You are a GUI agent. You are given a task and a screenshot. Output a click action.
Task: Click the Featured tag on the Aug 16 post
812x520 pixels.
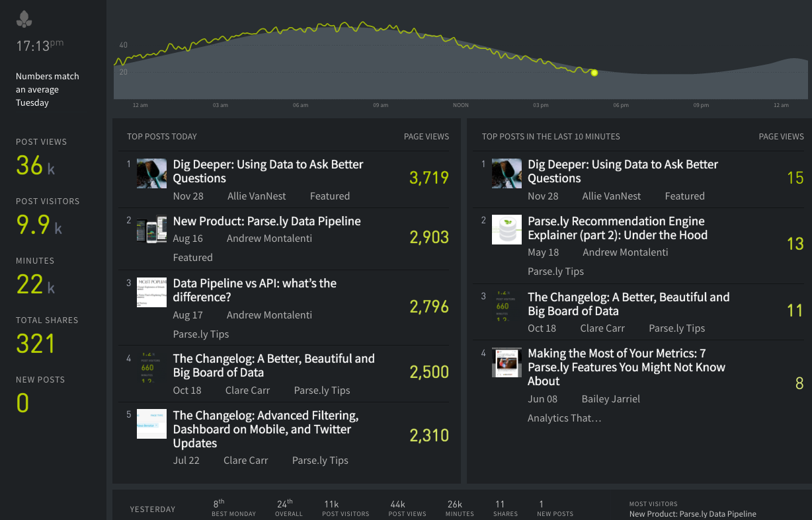pyautogui.click(x=193, y=258)
